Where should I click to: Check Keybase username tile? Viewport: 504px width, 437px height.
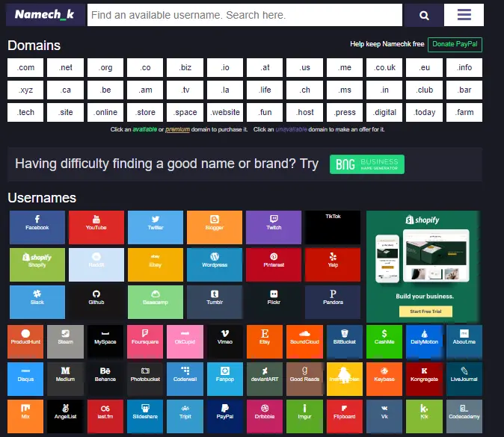(x=384, y=379)
